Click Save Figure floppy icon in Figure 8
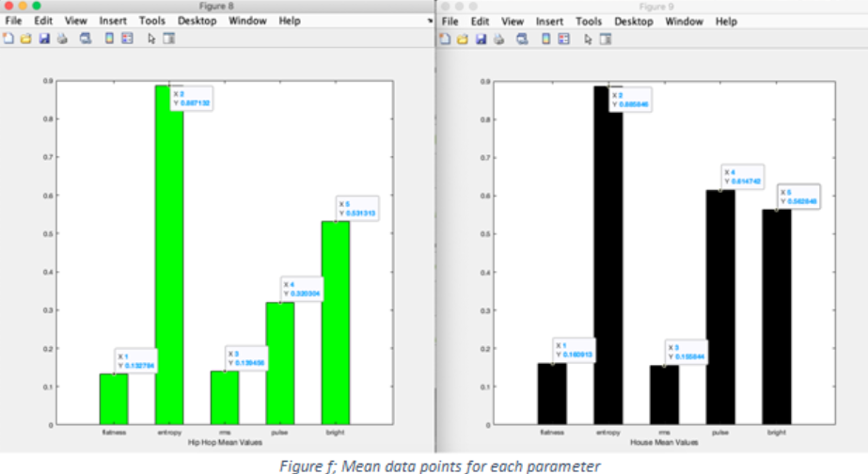The height and width of the screenshot is (474, 868). click(44, 39)
